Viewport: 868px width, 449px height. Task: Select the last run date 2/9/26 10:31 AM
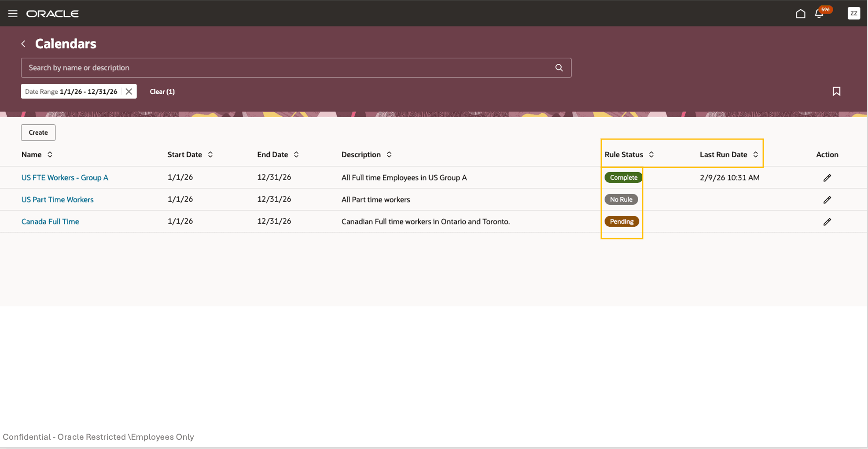(729, 177)
